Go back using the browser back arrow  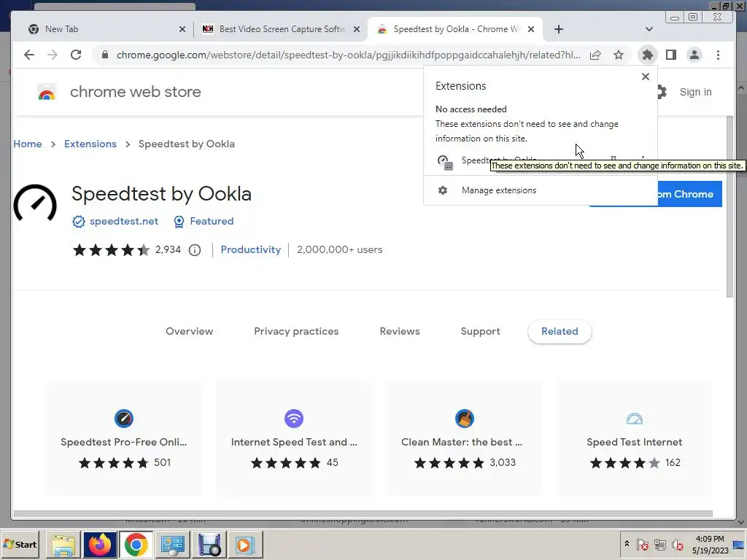coord(29,55)
